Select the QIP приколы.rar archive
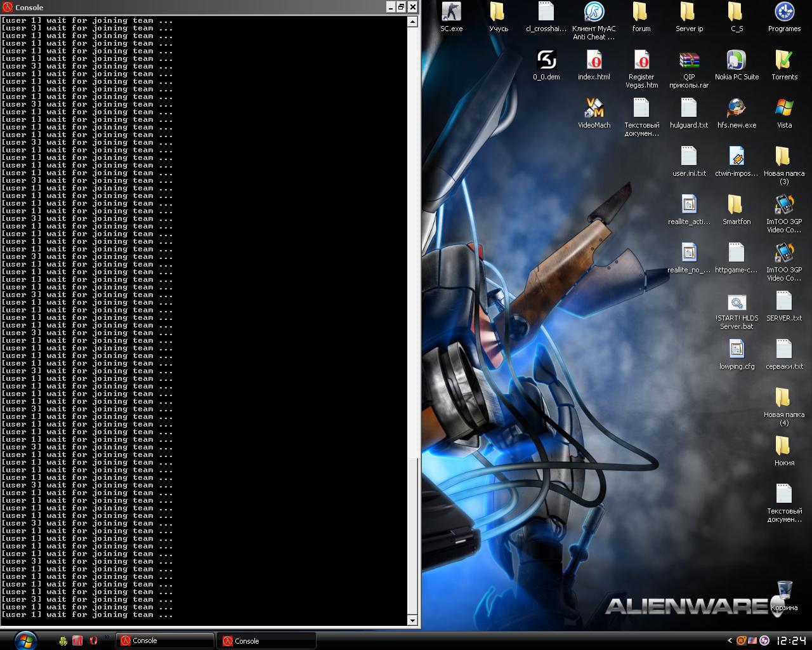This screenshot has width=812, height=650. pyautogui.click(x=689, y=69)
